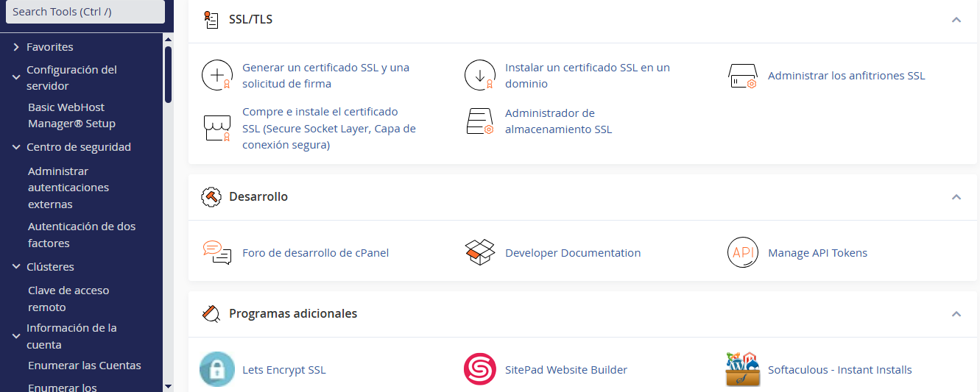The width and height of the screenshot is (980, 392).
Task: Open the Developer Documentation box icon
Action: (480, 253)
